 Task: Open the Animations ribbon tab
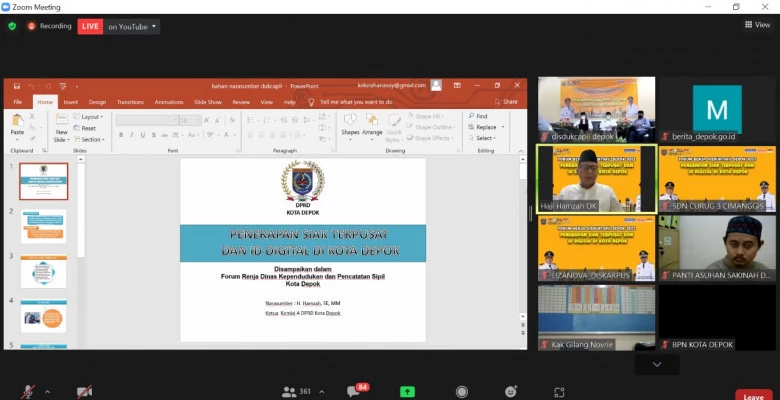pyautogui.click(x=169, y=101)
